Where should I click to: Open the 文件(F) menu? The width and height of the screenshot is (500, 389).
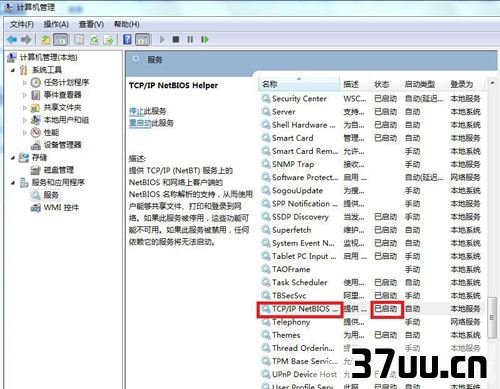[x=22, y=24]
